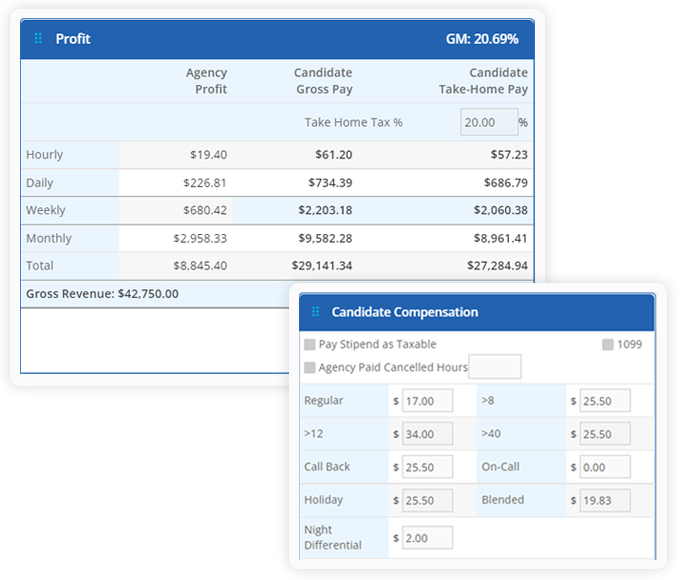This screenshot has height=580, width=680.
Task: Select hourly take-home pay $57.23
Action: pos(509,154)
